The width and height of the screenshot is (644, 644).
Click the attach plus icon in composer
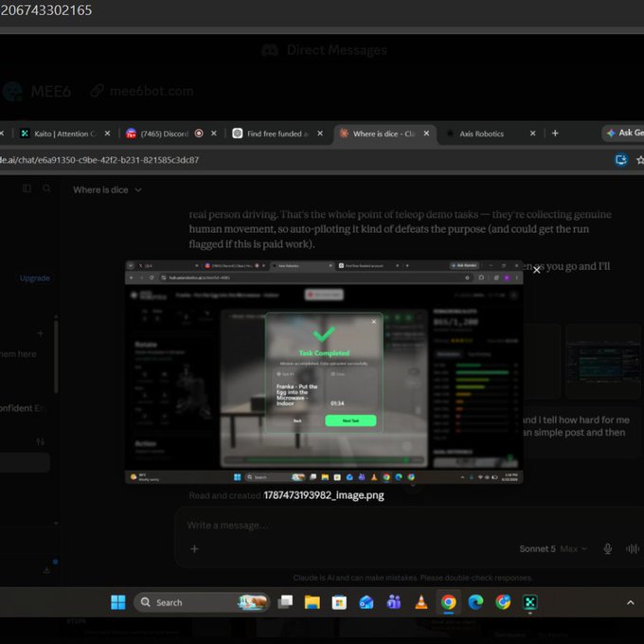(x=195, y=548)
